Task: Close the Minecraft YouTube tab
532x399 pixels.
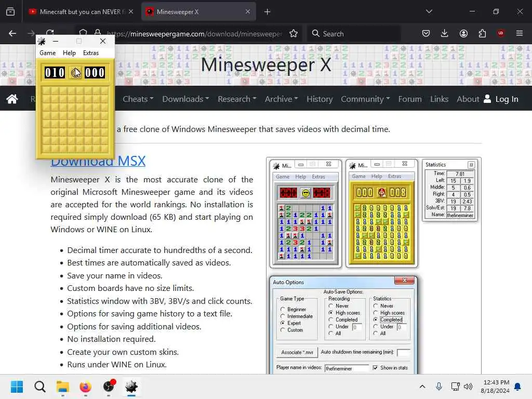Action: pyautogui.click(x=131, y=11)
